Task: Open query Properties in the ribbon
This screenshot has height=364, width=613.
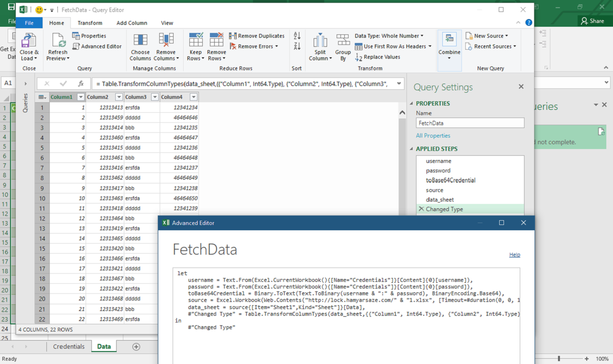Action: point(89,36)
